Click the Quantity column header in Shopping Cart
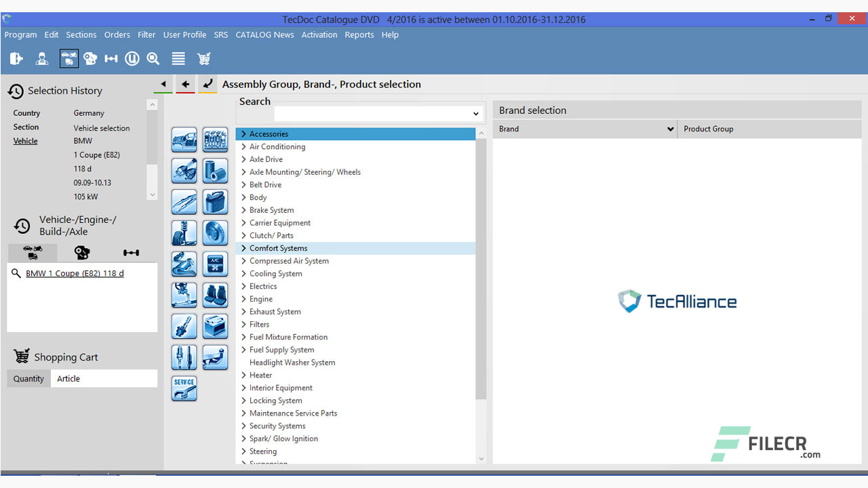The width and height of the screenshot is (868, 488). (28, 379)
